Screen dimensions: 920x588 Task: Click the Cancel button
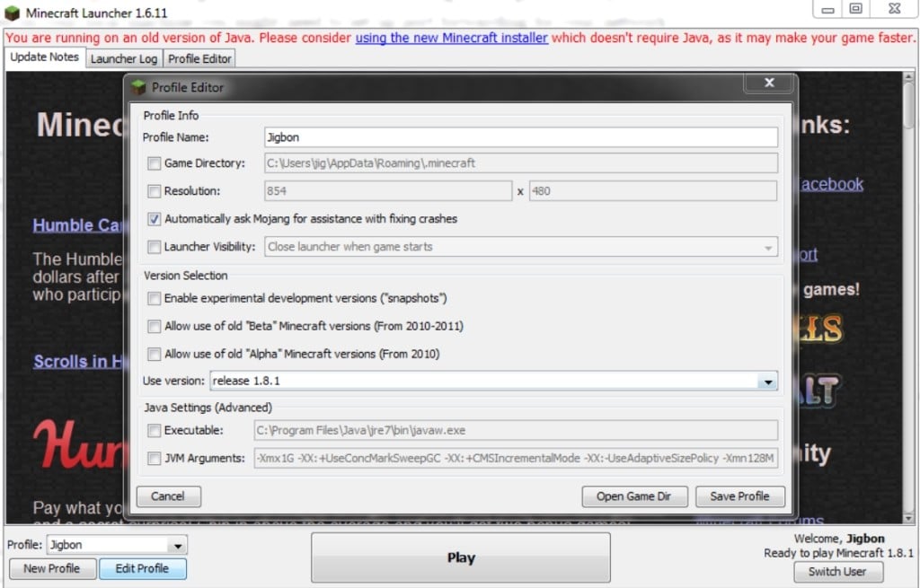click(x=168, y=496)
